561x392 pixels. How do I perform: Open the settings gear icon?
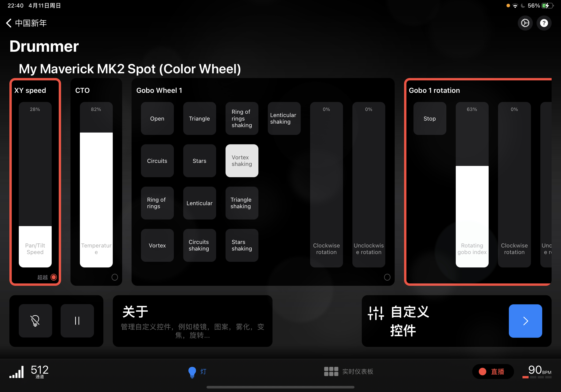(x=525, y=23)
